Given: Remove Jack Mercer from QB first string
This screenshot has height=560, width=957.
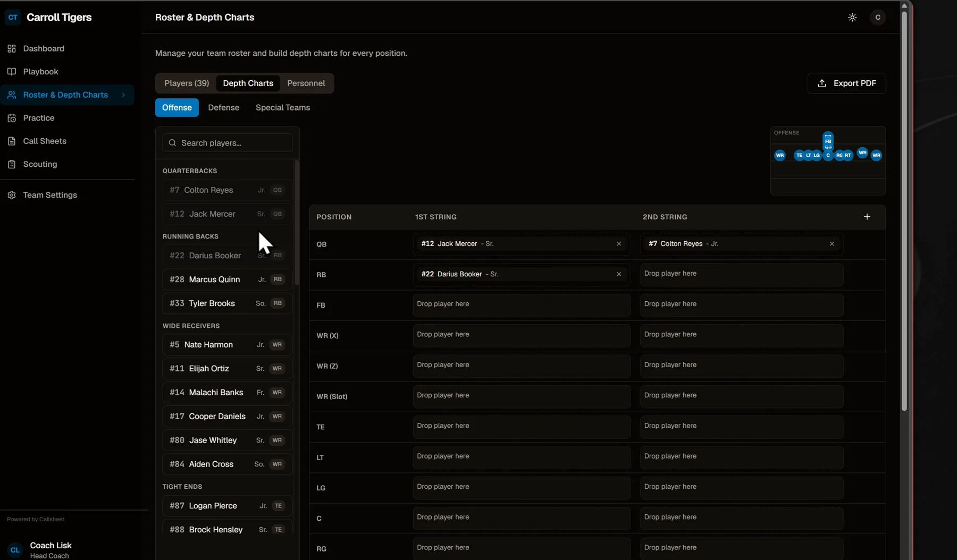Looking at the screenshot, I should [619, 244].
